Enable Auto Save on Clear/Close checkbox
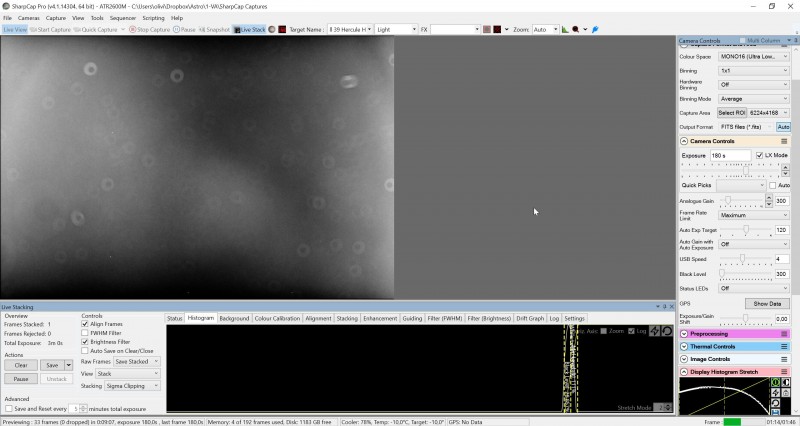800x426 pixels. (85, 351)
